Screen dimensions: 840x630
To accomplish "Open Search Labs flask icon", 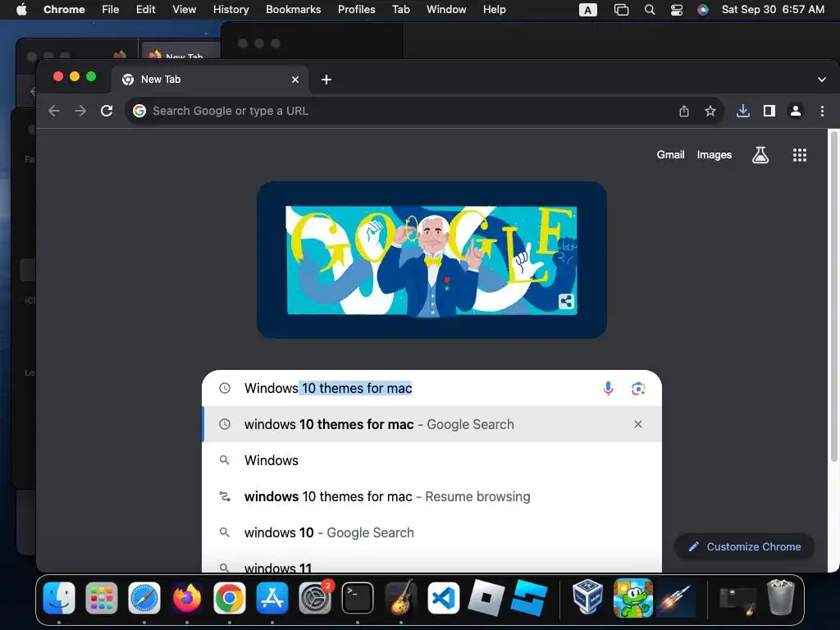I will coord(760,155).
